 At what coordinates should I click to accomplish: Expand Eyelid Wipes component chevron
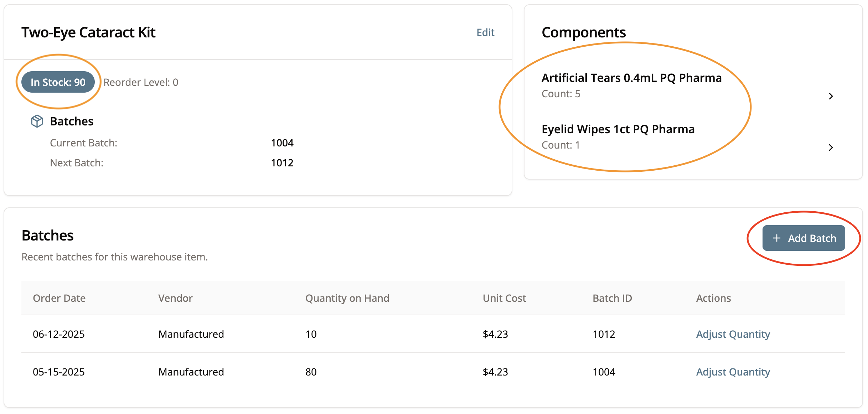831,148
